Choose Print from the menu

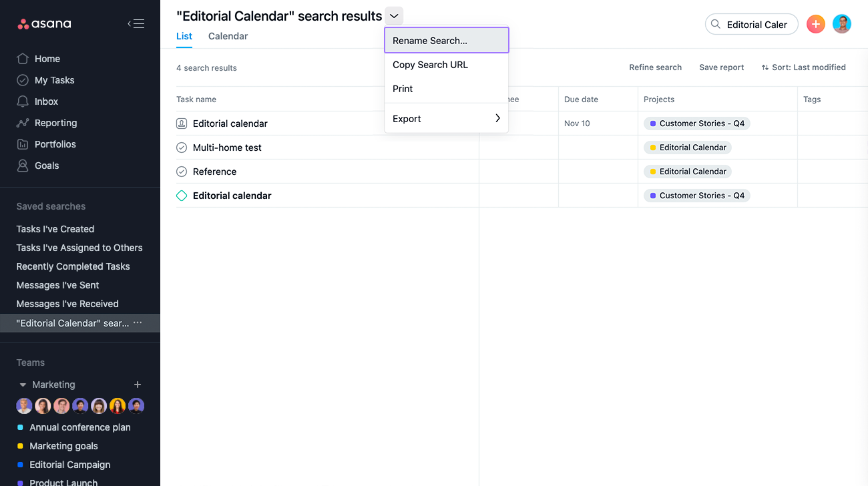[x=447, y=89]
